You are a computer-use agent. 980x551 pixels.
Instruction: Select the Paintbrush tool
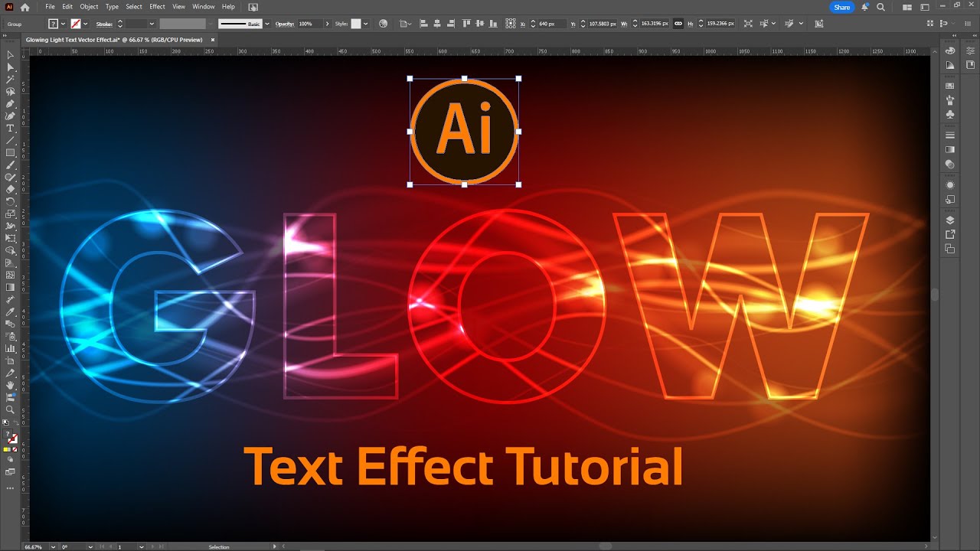coord(10,165)
